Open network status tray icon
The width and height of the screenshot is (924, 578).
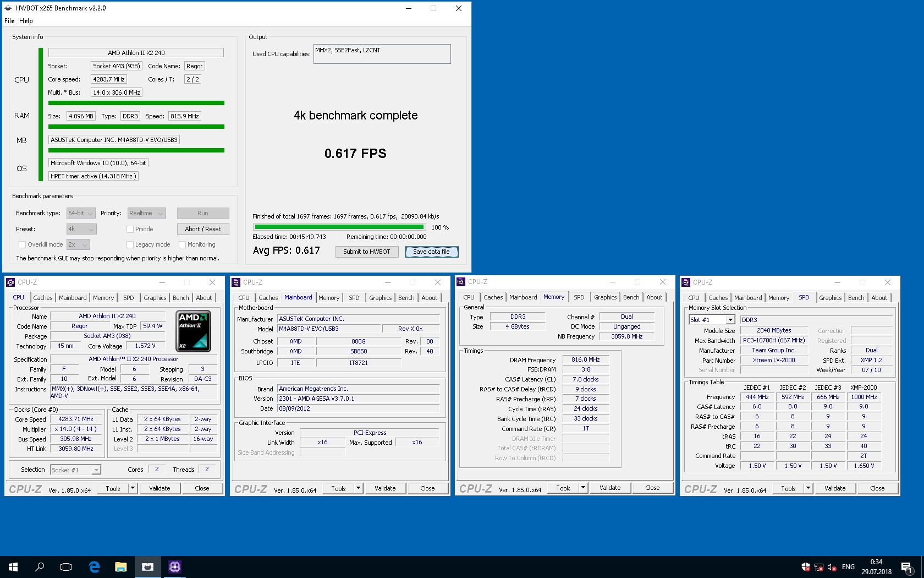[819, 567]
